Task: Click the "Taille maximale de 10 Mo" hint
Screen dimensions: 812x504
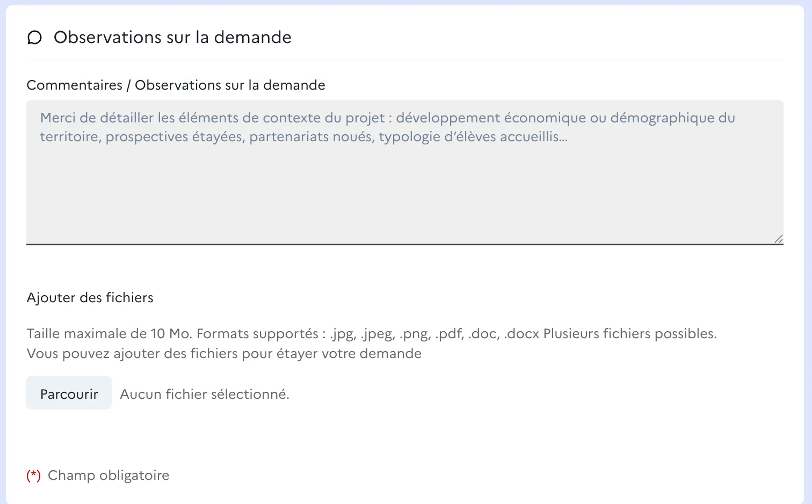Action: pos(110,333)
